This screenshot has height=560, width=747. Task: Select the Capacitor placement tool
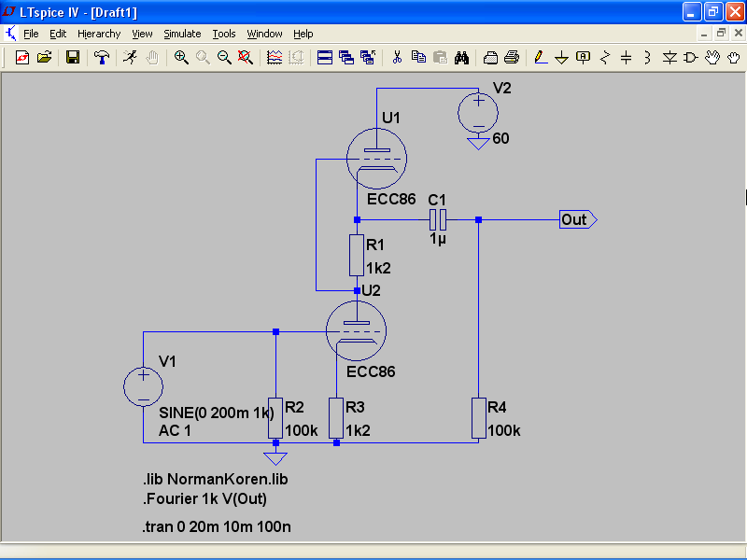[x=626, y=58]
